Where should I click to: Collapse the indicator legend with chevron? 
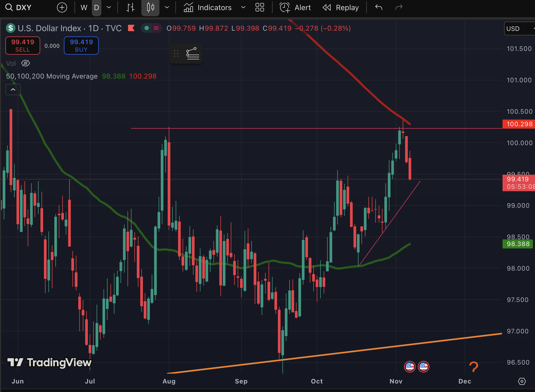[13, 89]
